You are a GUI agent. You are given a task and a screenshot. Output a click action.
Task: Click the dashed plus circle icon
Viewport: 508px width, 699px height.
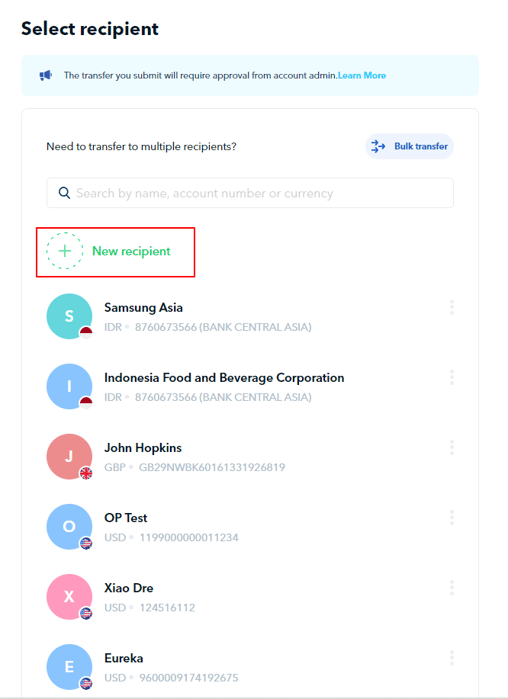[x=65, y=251]
